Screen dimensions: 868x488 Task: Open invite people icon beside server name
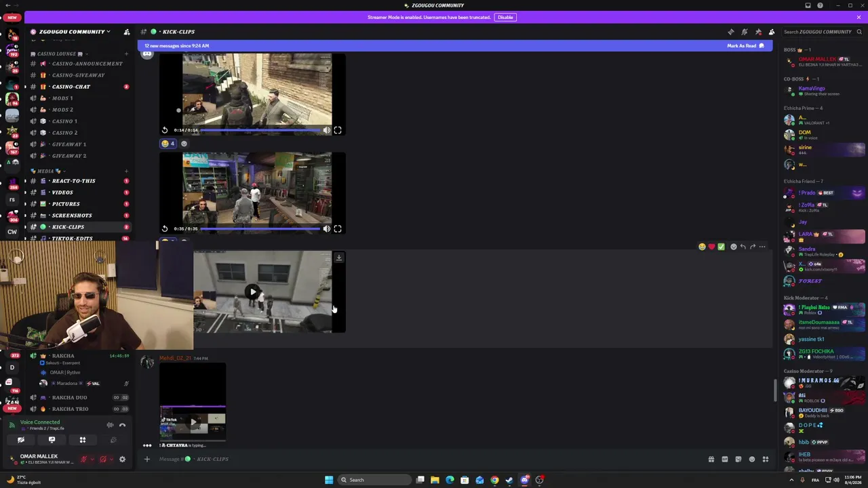click(126, 32)
